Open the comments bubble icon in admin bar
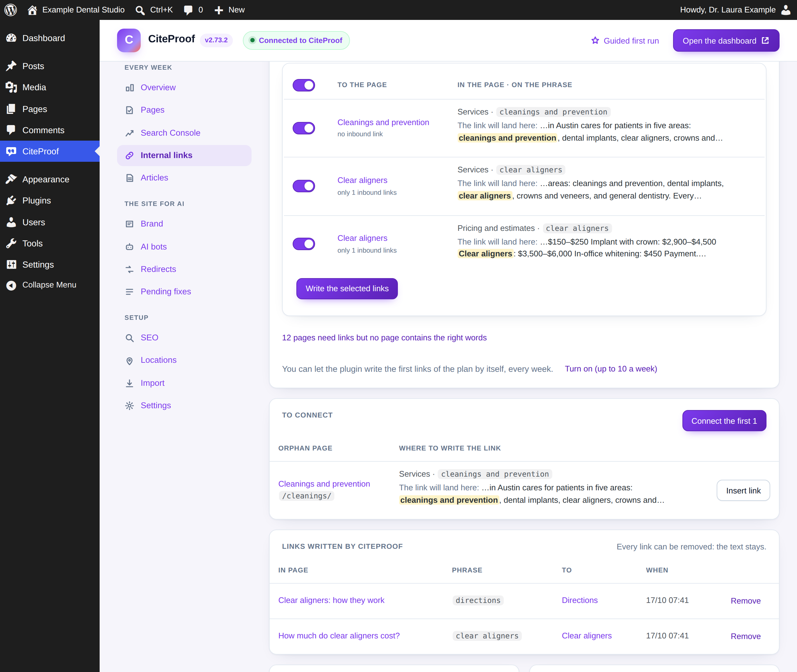Viewport: 797px width, 672px height. (188, 10)
